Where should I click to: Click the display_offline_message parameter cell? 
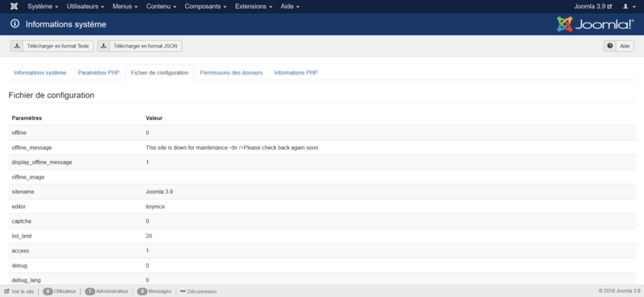[x=42, y=163]
